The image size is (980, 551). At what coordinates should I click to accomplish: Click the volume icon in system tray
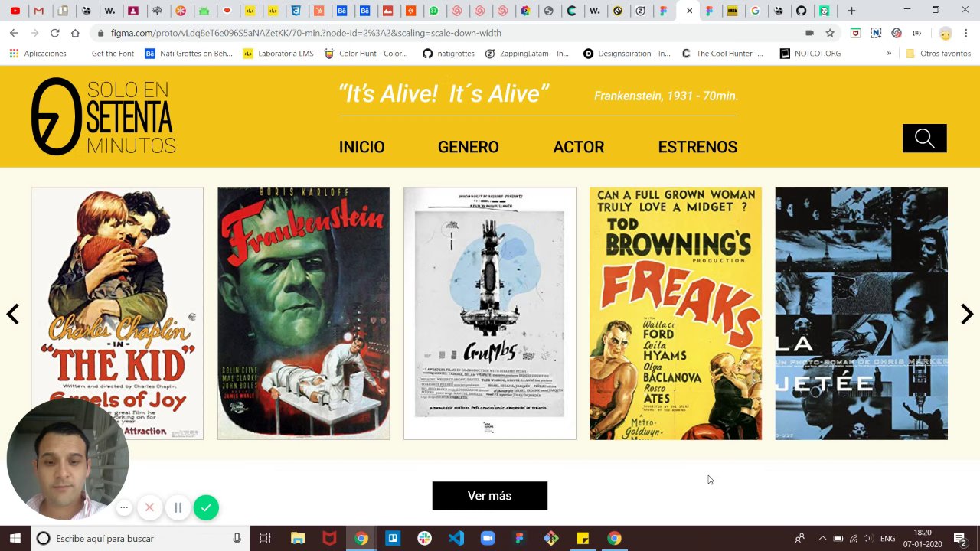point(868,538)
